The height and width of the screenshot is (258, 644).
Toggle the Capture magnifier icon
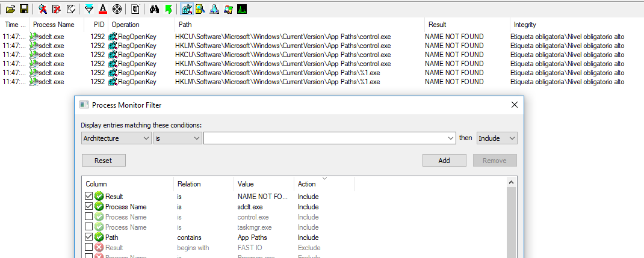click(x=42, y=8)
